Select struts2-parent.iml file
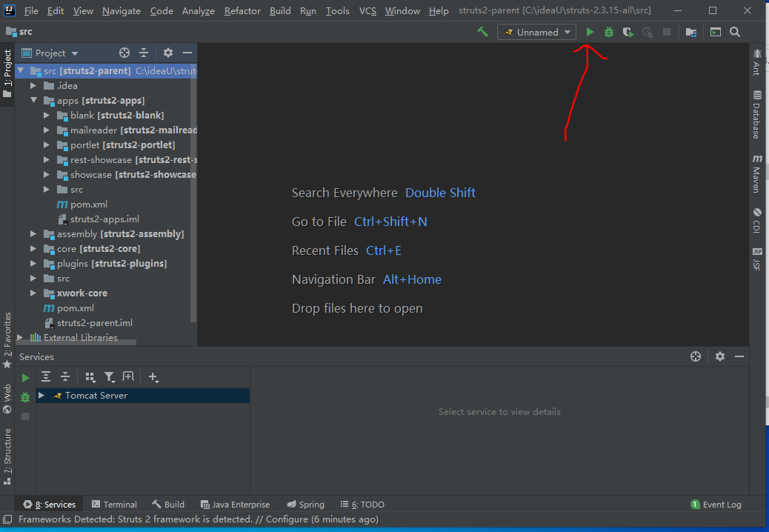 pos(95,322)
